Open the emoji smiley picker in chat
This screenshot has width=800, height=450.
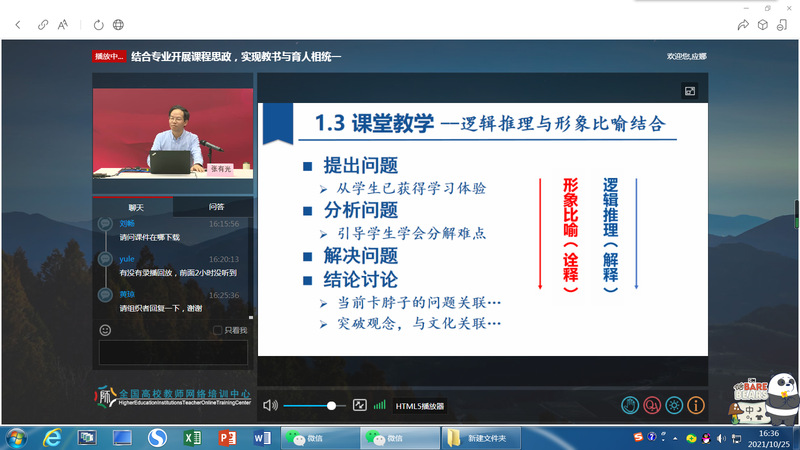point(105,329)
